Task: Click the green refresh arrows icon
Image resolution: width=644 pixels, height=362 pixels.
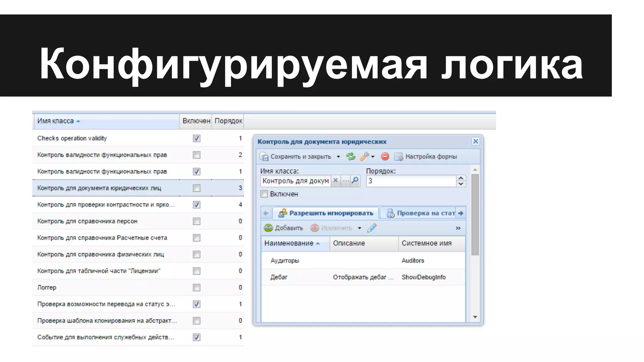Action: (x=351, y=156)
